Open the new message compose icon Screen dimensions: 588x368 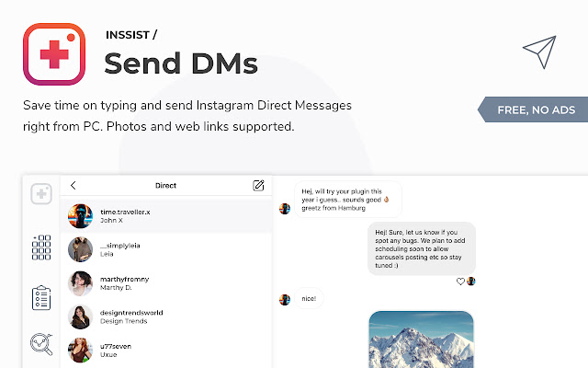point(258,186)
